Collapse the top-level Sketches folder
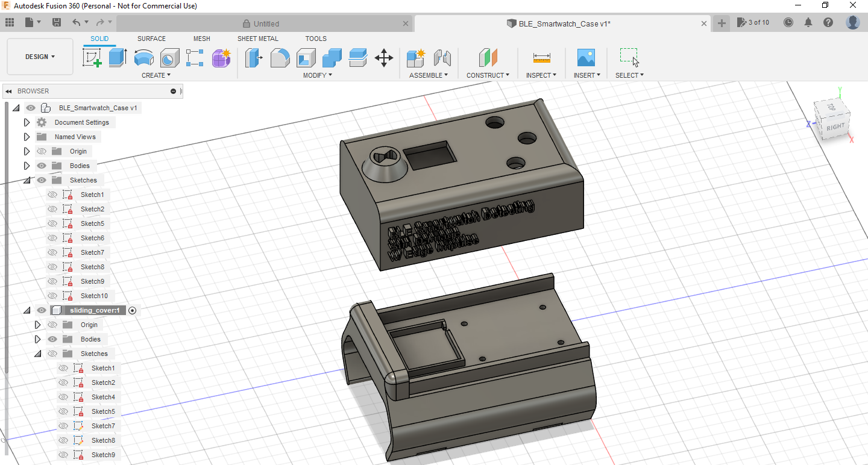This screenshot has height=465, width=868. point(27,180)
